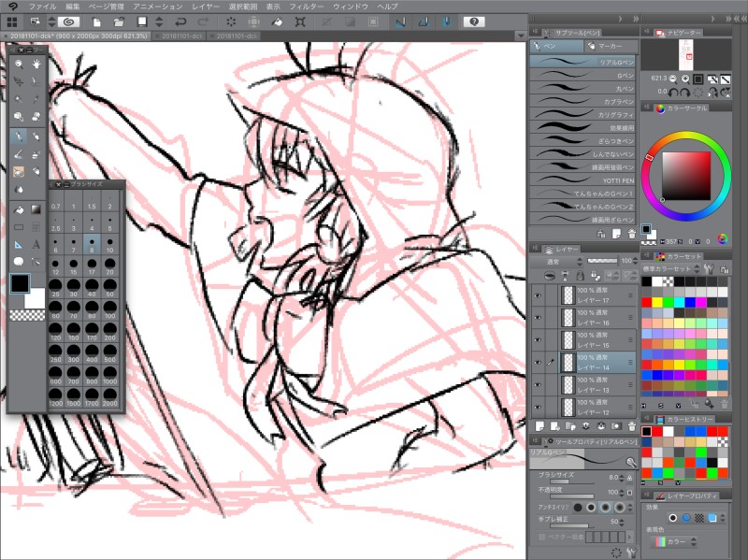This screenshot has width=748, height=560.
Task: Open the フィルター menu
Action: pyautogui.click(x=307, y=7)
